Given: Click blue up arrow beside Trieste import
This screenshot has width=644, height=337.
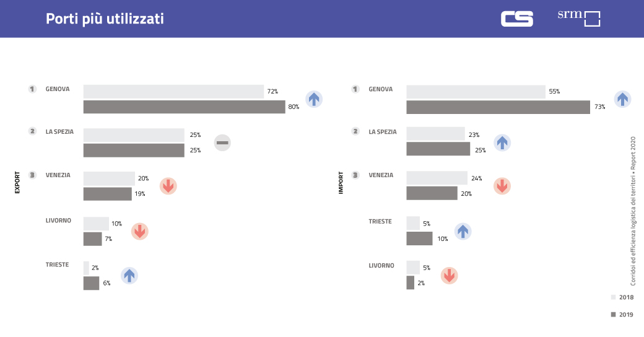Looking at the screenshot, I should [x=463, y=231].
